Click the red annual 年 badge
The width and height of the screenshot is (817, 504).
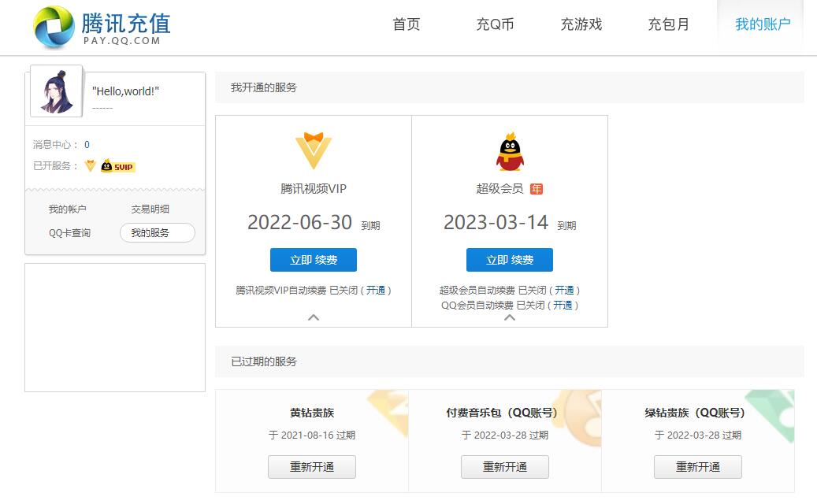point(537,189)
